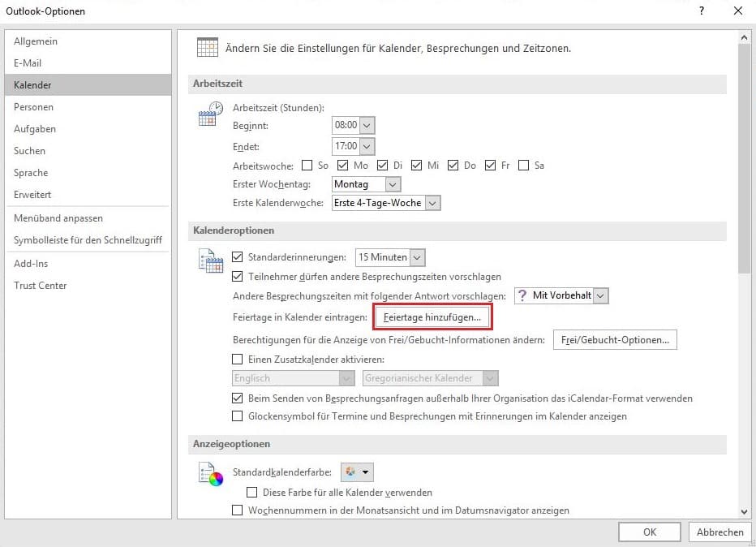The width and height of the screenshot is (756, 547).
Task: Open the Standardkalenderfarbe color picker
Action: [357, 472]
